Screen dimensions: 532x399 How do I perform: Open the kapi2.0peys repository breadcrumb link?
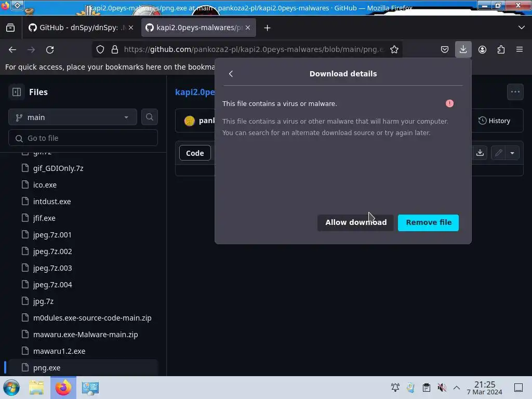click(195, 92)
